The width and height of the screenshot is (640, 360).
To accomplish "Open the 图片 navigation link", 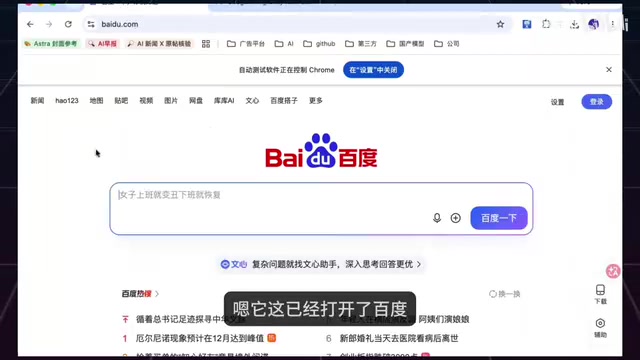I will [x=171, y=101].
